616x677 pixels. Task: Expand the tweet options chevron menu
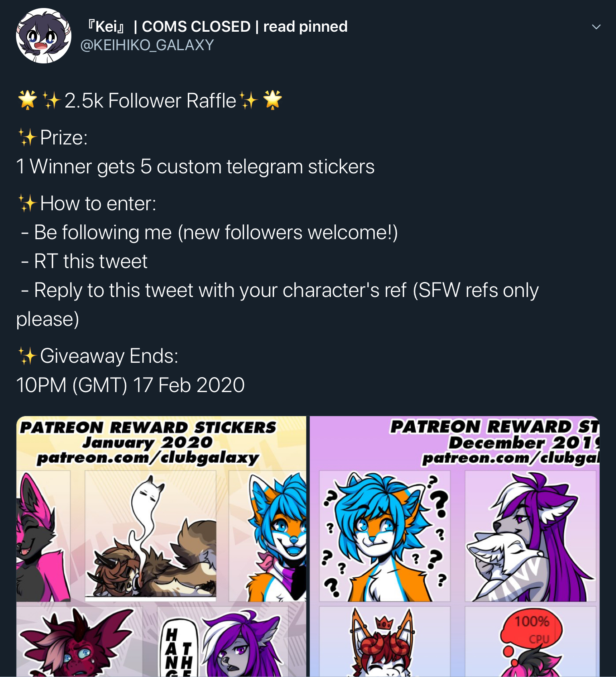(x=596, y=27)
